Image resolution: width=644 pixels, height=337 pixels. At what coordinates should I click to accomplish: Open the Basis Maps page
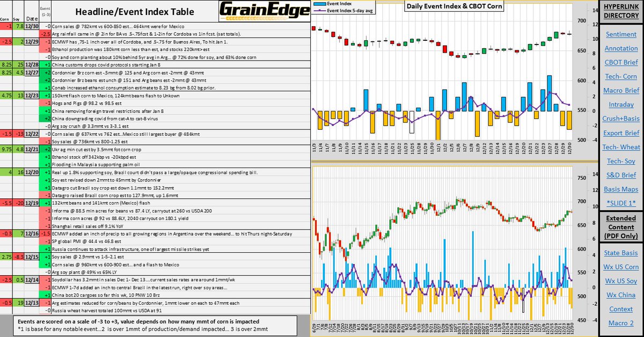(x=620, y=188)
